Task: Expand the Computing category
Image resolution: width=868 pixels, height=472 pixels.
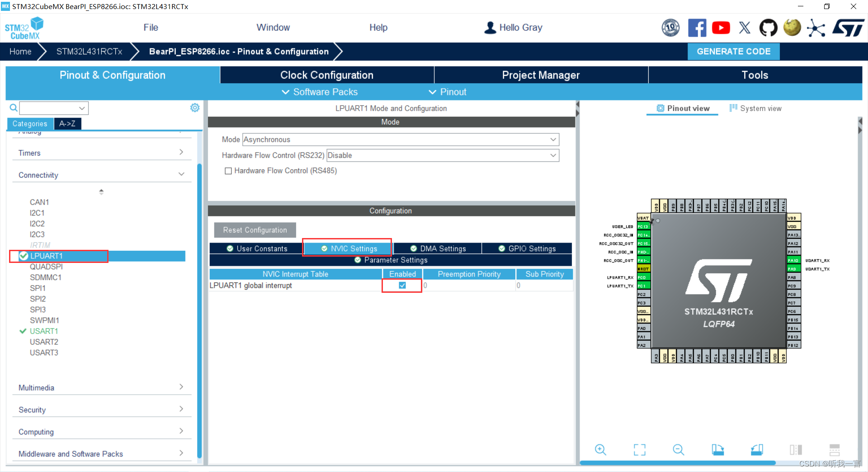Action: click(102, 432)
